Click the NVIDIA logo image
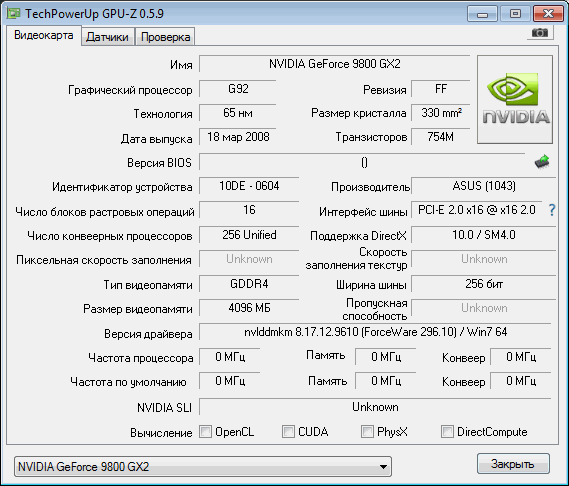Image resolution: width=569 pixels, height=486 pixels. (x=515, y=99)
